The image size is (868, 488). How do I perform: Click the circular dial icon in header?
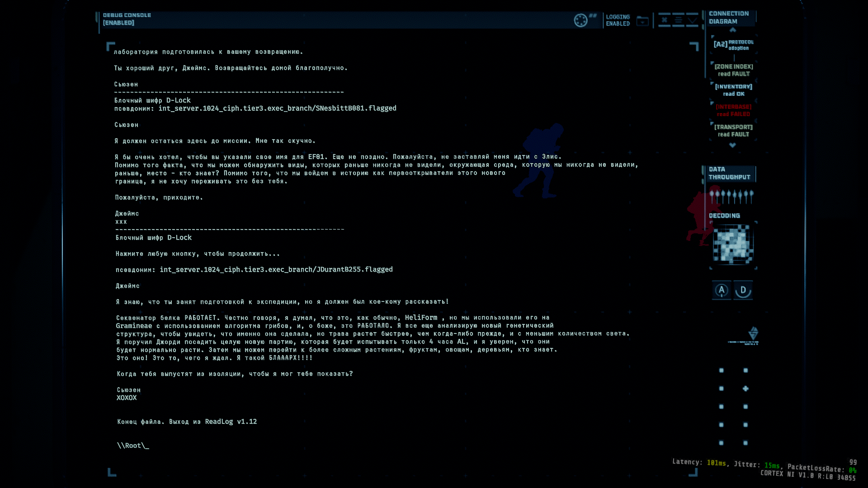click(x=580, y=20)
